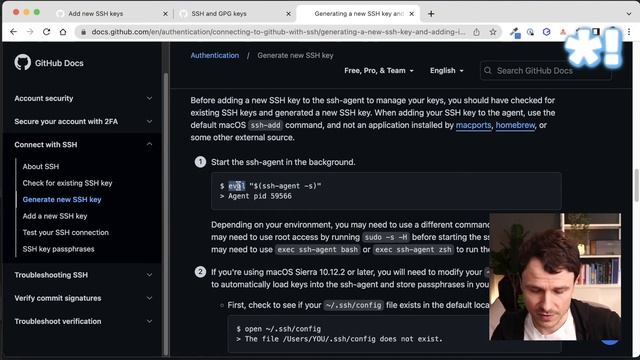Open Test your SSH connection page
Screen dimensions: 640x360
pos(66,233)
